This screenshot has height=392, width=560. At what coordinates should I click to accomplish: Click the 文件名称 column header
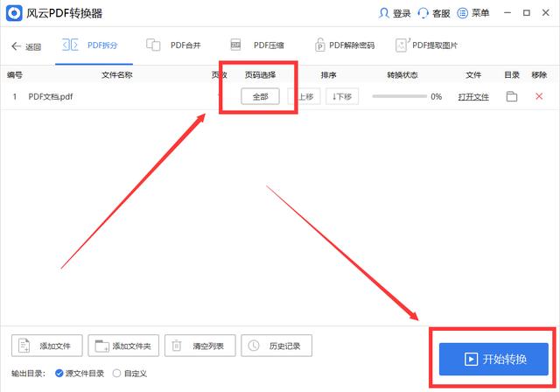[x=117, y=75]
